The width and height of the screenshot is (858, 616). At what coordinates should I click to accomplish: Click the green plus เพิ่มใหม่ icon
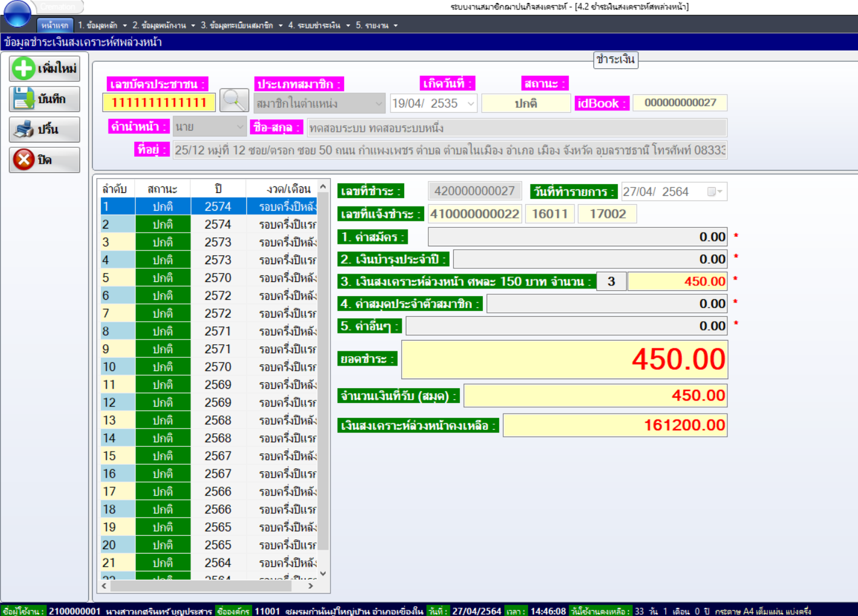click(x=24, y=68)
